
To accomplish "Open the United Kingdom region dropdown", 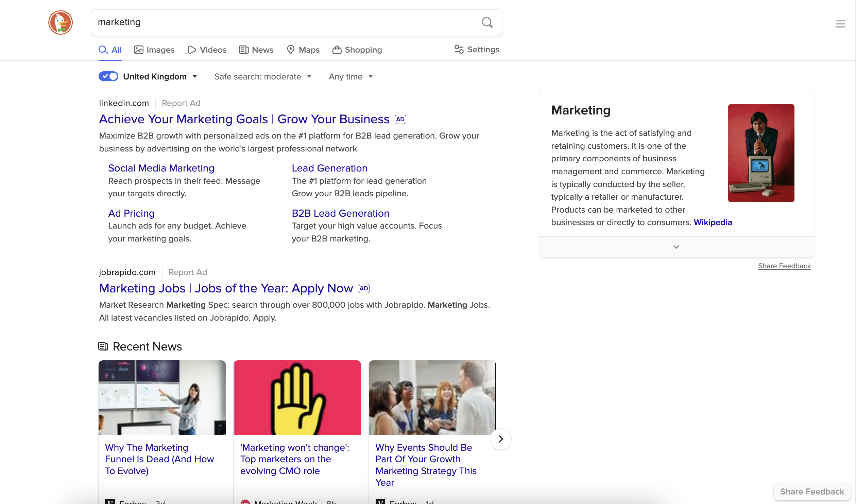I will point(160,77).
